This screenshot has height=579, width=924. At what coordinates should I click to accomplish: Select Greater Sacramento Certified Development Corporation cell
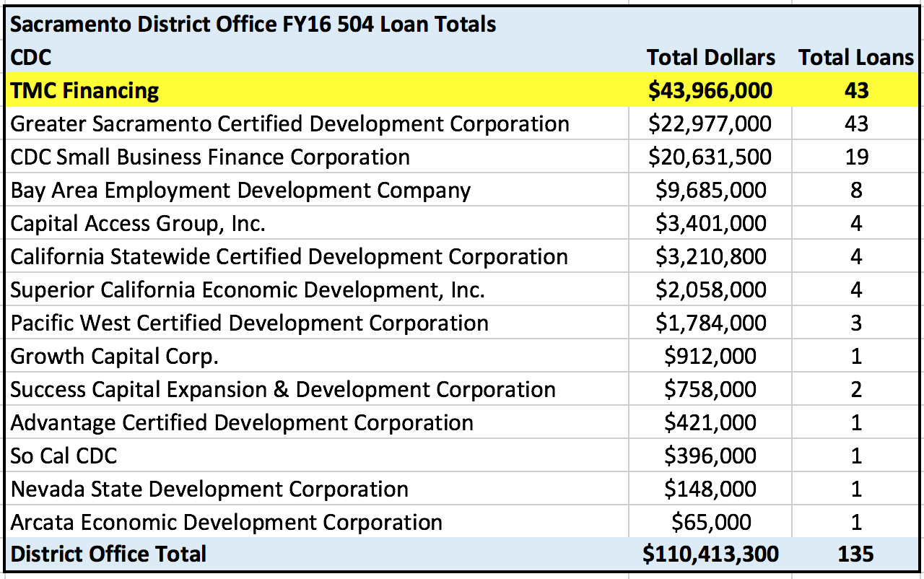tap(289, 124)
